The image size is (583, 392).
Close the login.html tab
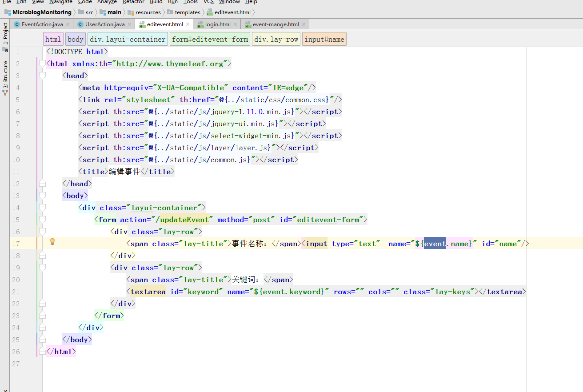point(235,24)
